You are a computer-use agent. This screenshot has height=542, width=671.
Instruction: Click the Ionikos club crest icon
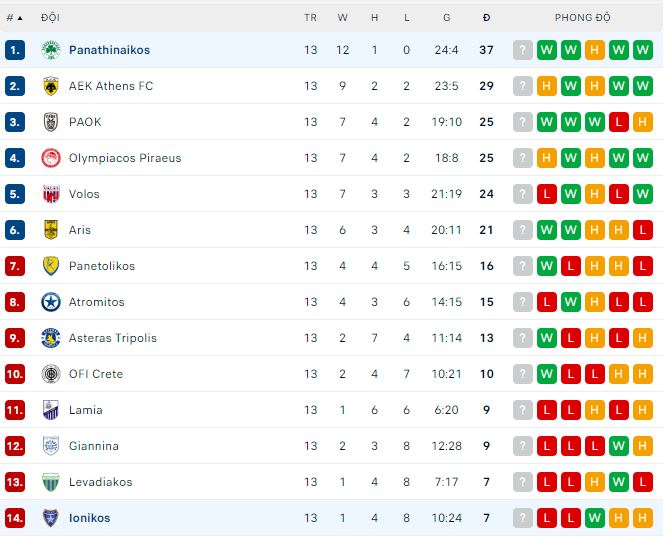click(x=51, y=518)
